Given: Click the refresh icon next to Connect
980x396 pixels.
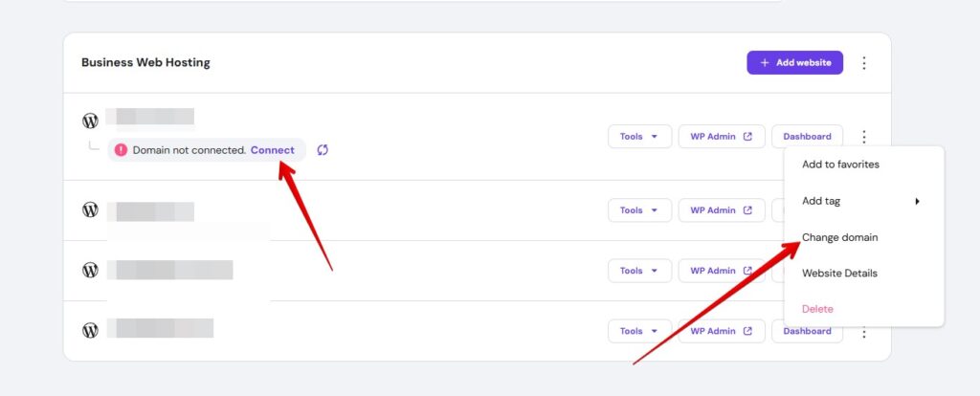Looking at the screenshot, I should pyautogui.click(x=323, y=150).
